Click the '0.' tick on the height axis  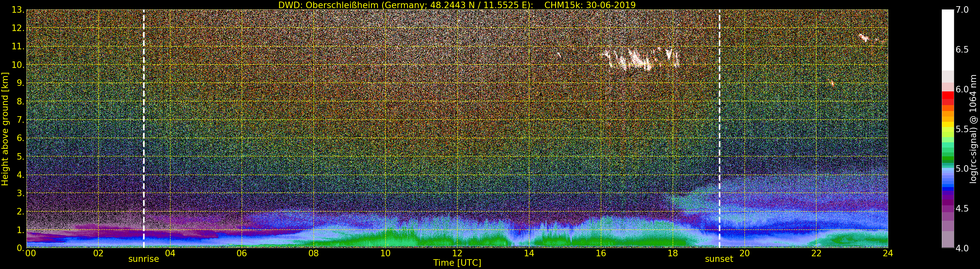pyautogui.click(x=20, y=248)
